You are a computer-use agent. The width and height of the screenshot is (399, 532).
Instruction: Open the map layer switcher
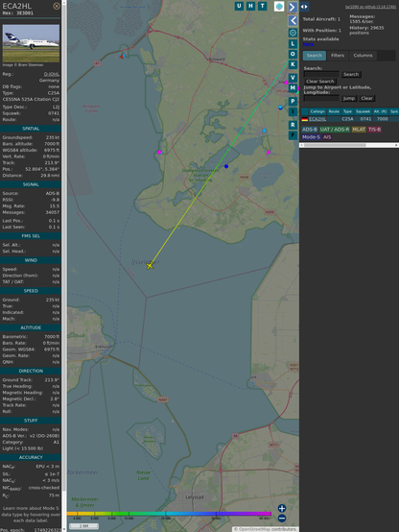[279, 7]
